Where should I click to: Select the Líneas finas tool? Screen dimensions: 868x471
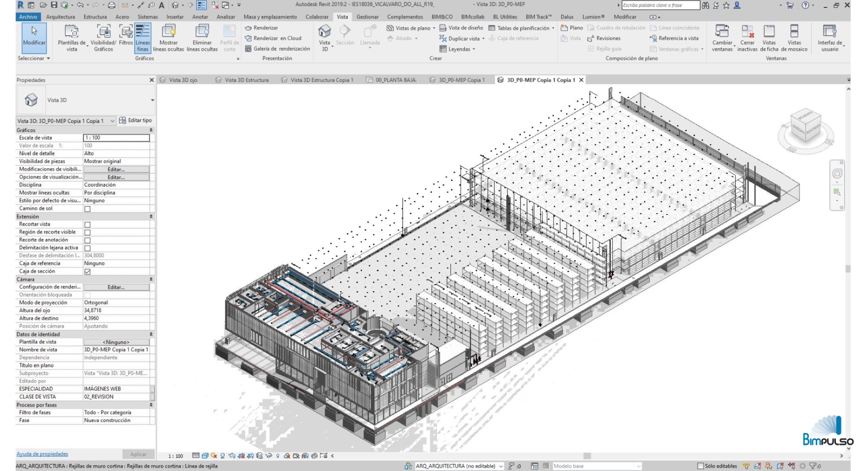142,38
